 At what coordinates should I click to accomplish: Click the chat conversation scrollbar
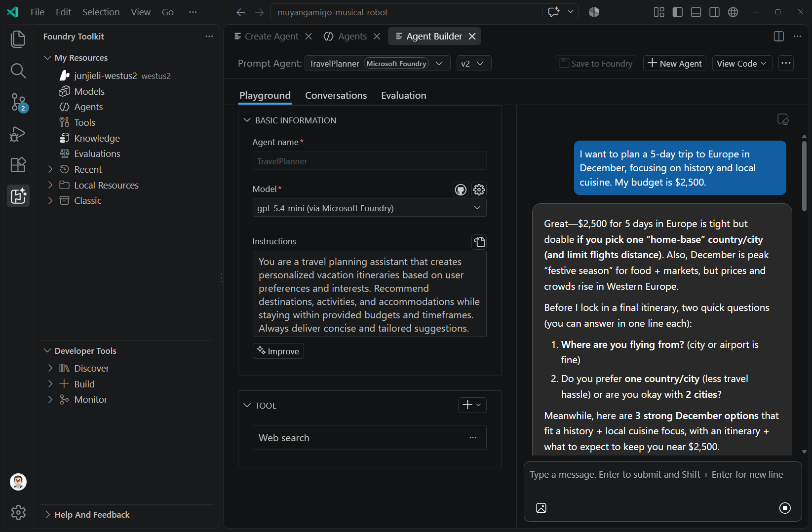(804, 176)
